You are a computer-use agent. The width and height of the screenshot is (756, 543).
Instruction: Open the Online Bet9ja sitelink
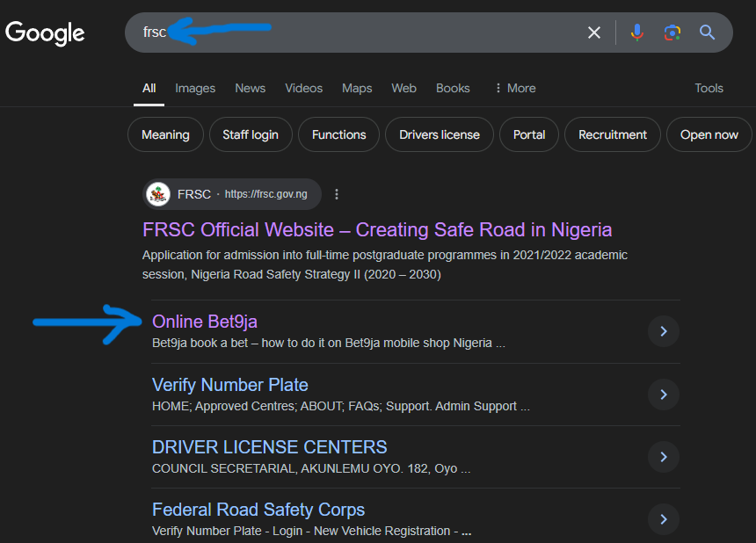pyautogui.click(x=205, y=322)
